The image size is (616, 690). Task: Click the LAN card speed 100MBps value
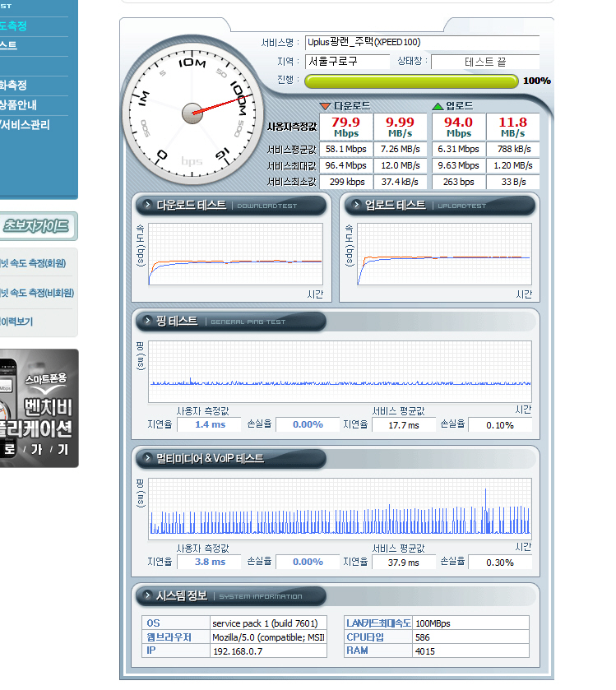470,623
